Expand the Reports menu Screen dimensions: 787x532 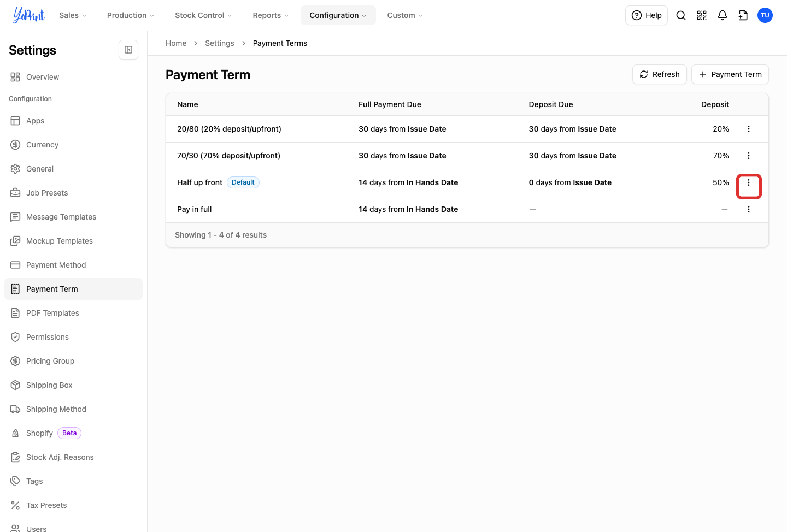tap(271, 15)
